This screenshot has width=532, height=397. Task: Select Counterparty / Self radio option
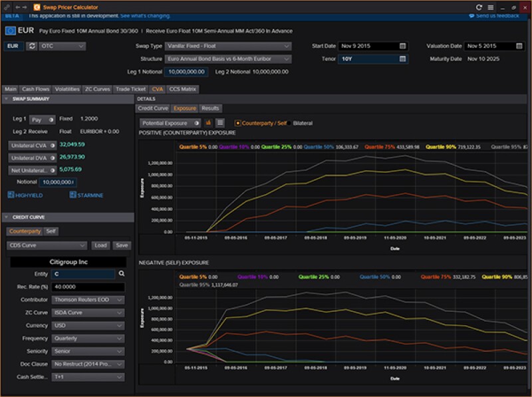[x=237, y=123]
